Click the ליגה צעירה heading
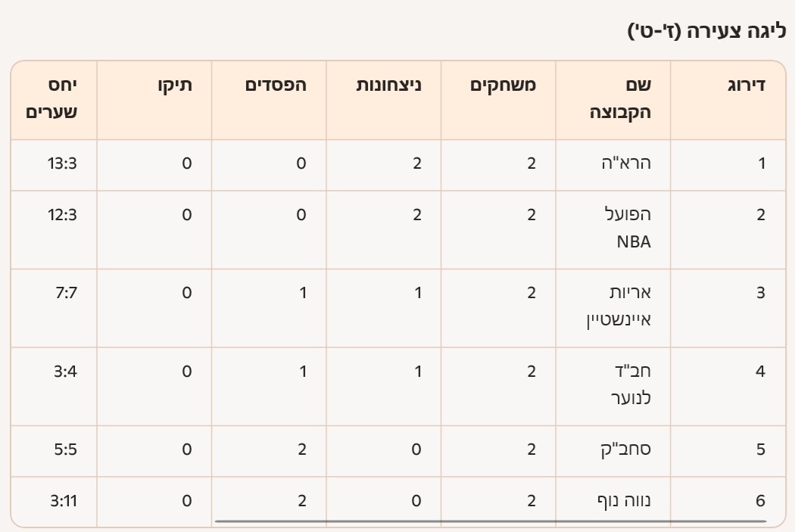The width and height of the screenshot is (795, 532). (707, 32)
